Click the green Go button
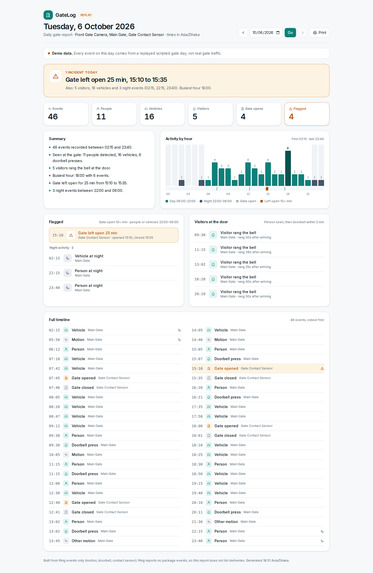The width and height of the screenshot is (373, 573). pyautogui.click(x=290, y=33)
